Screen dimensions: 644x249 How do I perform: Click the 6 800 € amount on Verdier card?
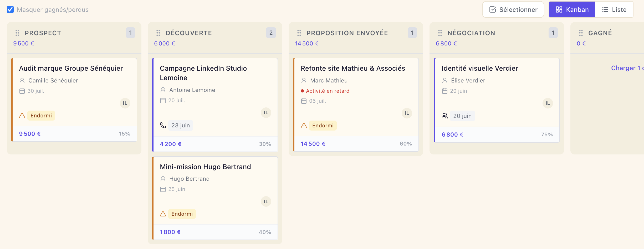coord(453,134)
